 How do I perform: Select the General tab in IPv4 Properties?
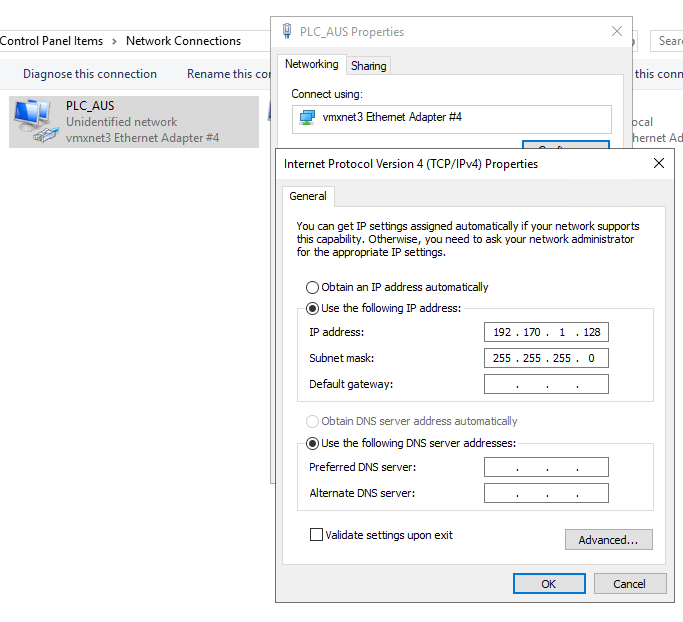point(308,196)
